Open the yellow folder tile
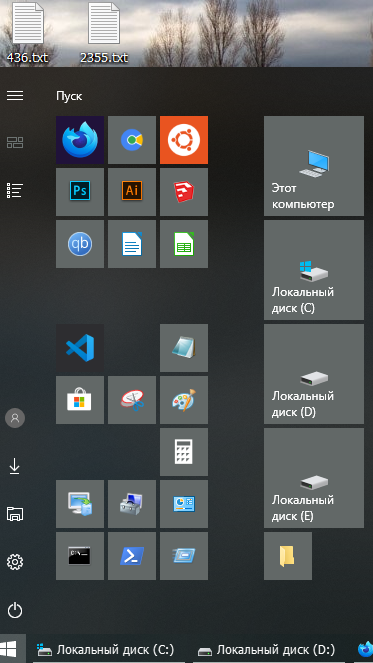 [x=288, y=556]
